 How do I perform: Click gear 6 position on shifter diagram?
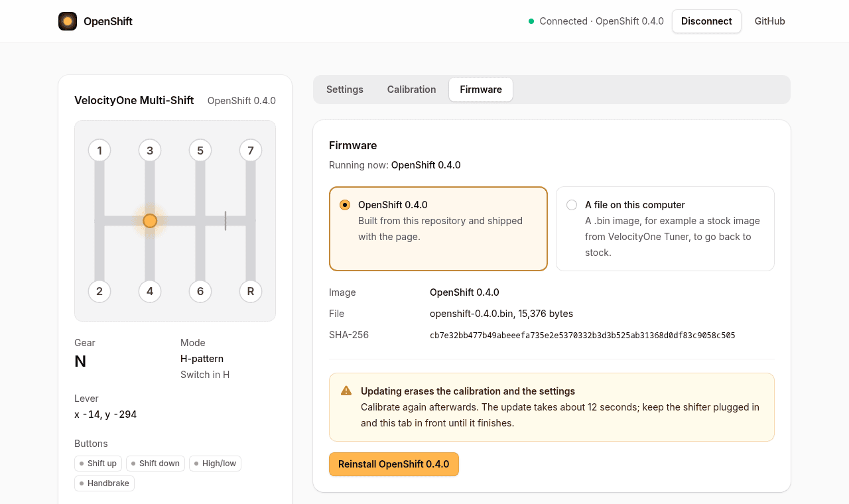pos(200,291)
